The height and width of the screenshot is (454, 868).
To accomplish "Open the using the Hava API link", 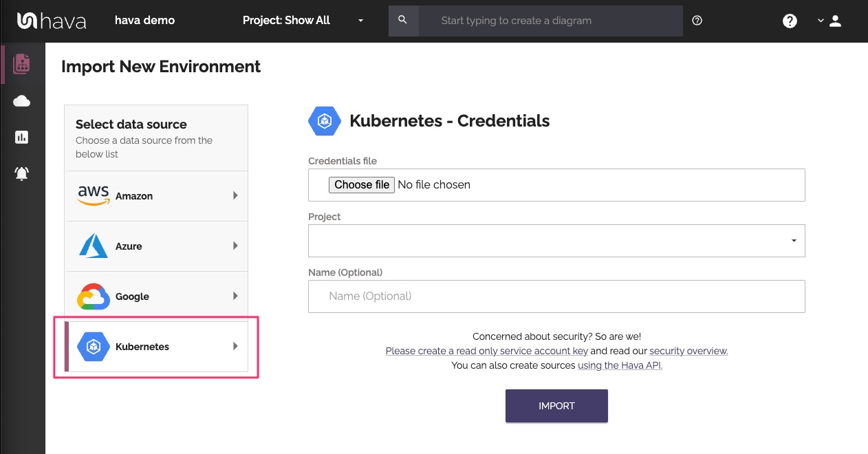I will pos(620,365).
